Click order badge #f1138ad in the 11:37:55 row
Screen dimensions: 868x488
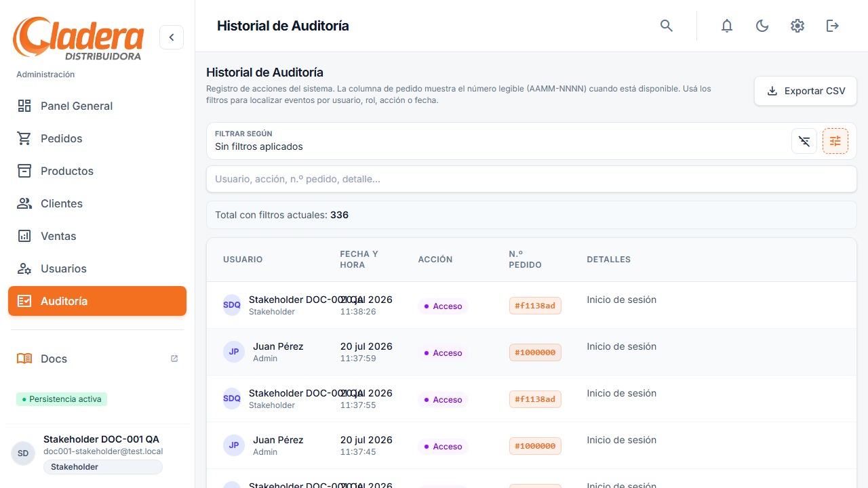pos(535,399)
